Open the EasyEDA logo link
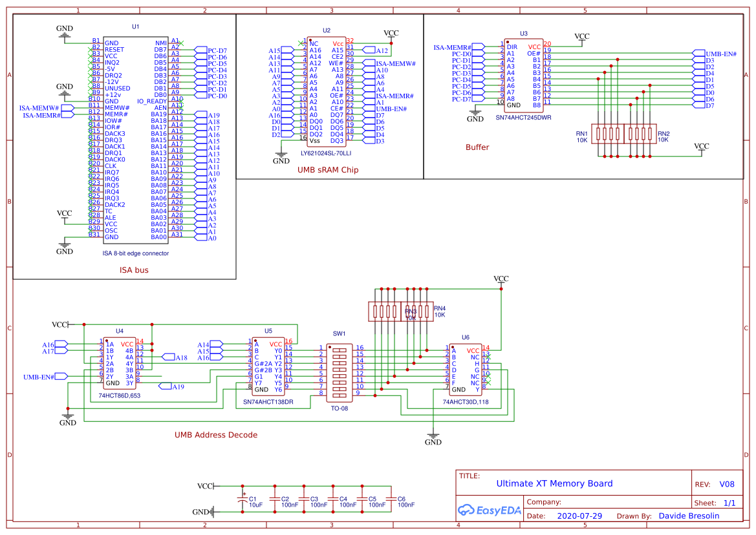The image size is (756, 535). point(490,510)
